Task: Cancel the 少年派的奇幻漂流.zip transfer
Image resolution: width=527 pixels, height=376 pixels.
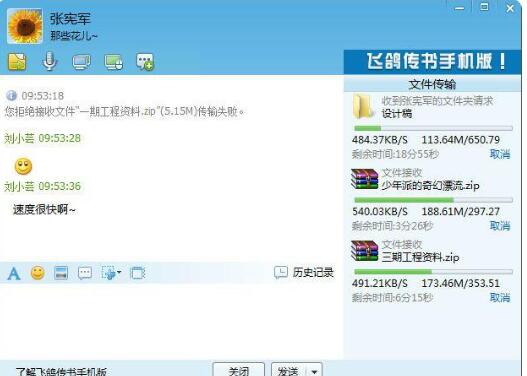Action: coord(500,226)
